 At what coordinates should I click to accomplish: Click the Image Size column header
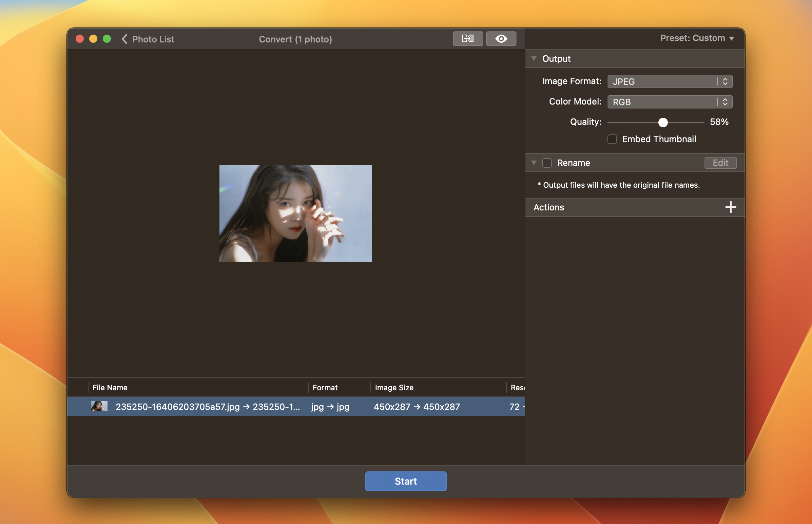click(x=394, y=388)
